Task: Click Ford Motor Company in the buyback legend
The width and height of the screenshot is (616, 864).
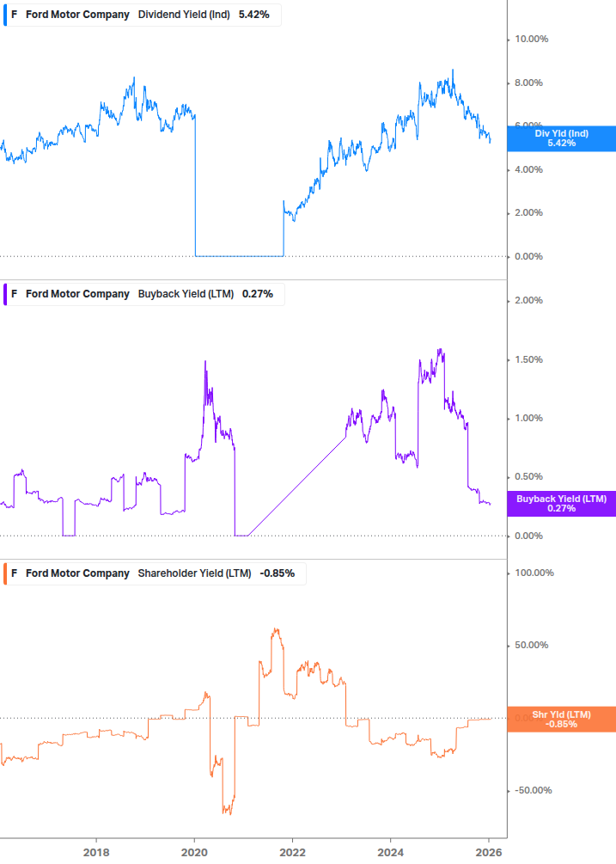Action: (77, 294)
